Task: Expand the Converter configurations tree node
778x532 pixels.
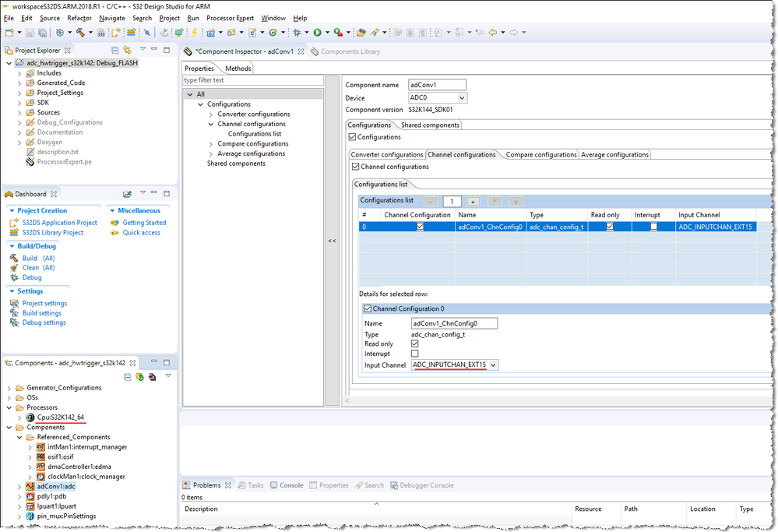Action: point(211,115)
